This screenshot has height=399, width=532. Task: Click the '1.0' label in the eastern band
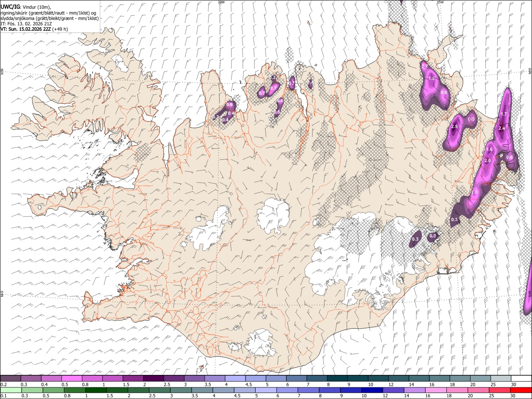pos(474,192)
